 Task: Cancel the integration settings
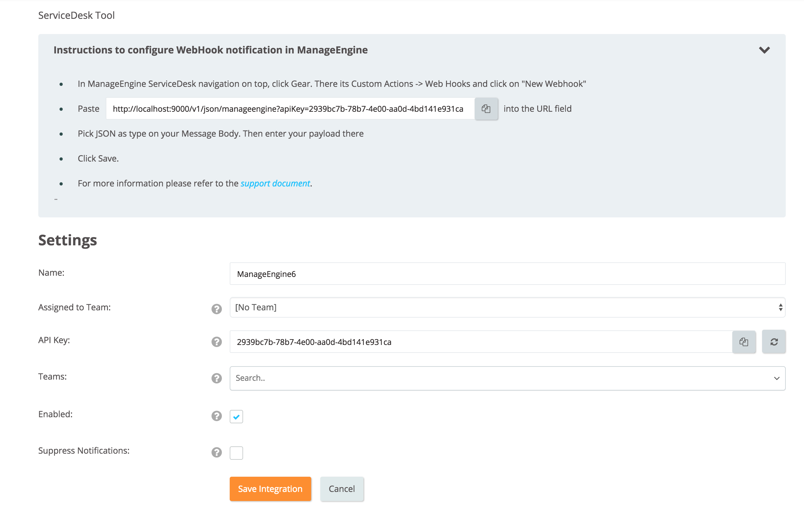coord(342,489)
